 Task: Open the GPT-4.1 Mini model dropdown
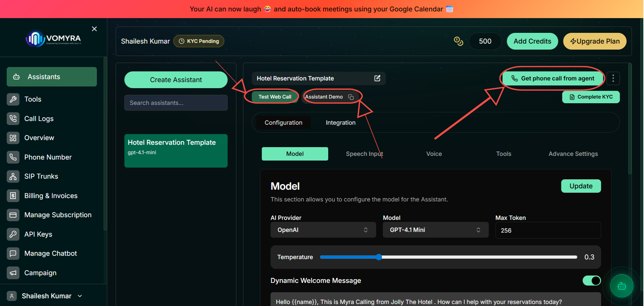(436, 230)
